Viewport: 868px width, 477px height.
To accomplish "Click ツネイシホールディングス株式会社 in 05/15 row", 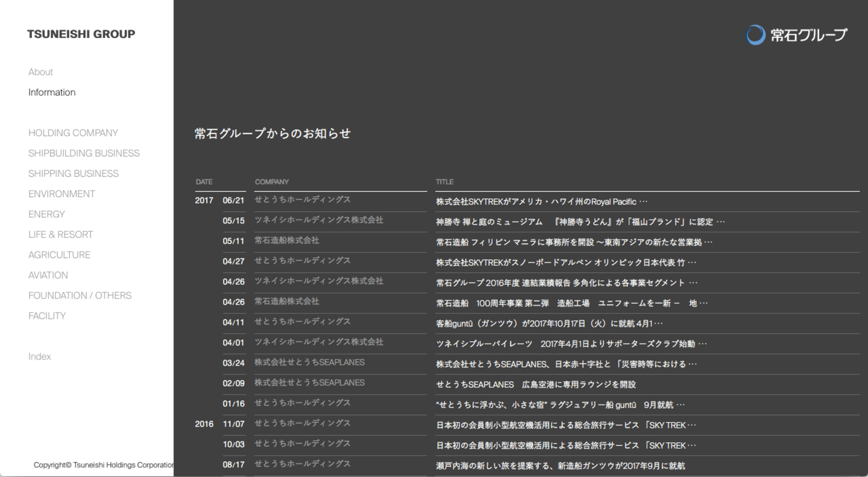I will tap(319, 220).
